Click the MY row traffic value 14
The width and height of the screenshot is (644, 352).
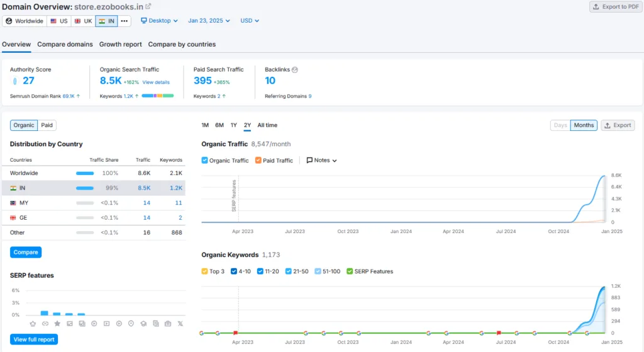tap(147, 203)
